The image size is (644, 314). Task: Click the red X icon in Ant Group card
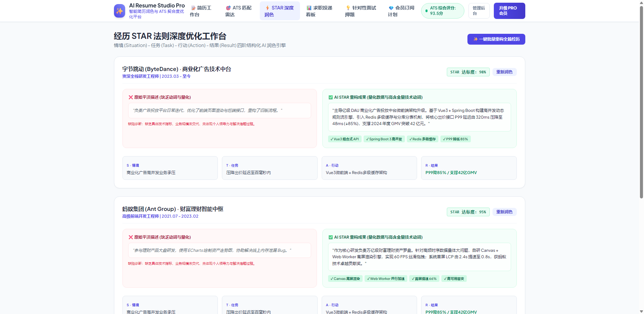(x=131, y=237)
